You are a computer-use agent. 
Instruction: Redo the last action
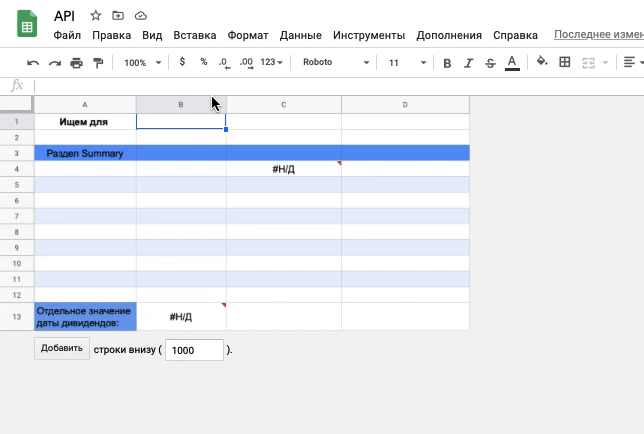55,63
